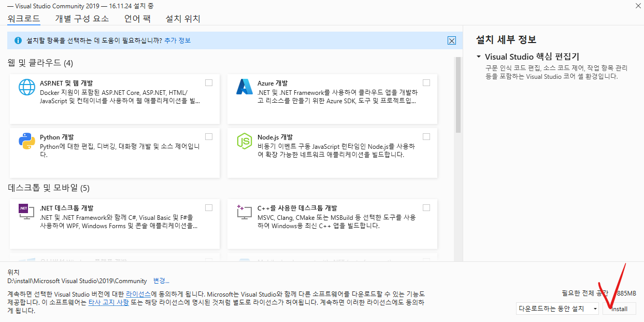This screenshot has width=644, height=322.
Task: Click the blue info icon in banner
Action: (18, 40)
